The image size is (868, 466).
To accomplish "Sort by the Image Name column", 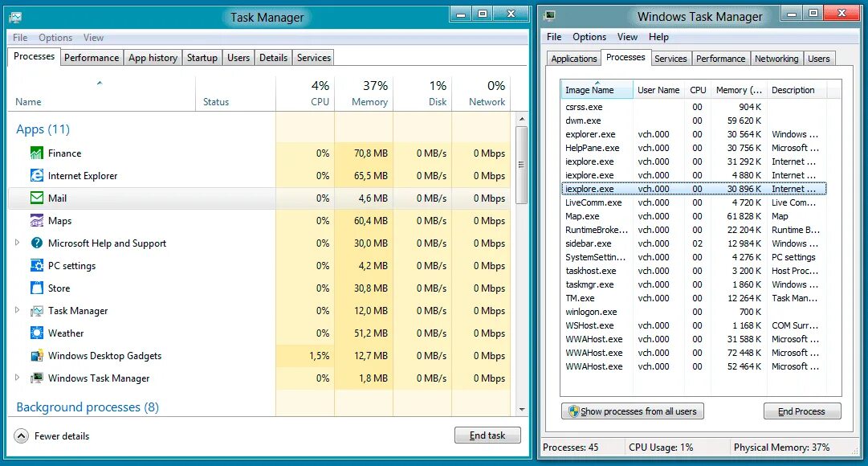I will (597, 90).
